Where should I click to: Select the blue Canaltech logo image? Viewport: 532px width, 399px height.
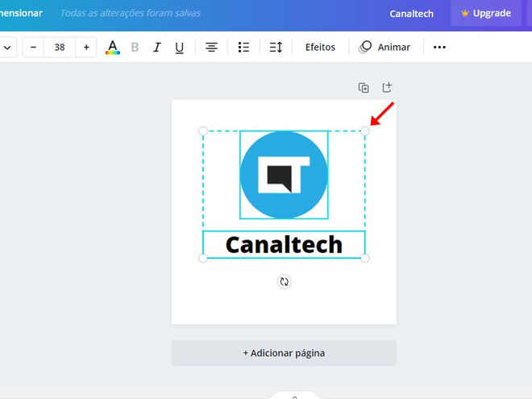pos(284,175)
